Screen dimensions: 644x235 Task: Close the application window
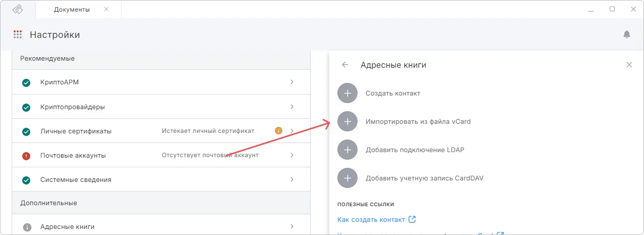pos(633,9)
